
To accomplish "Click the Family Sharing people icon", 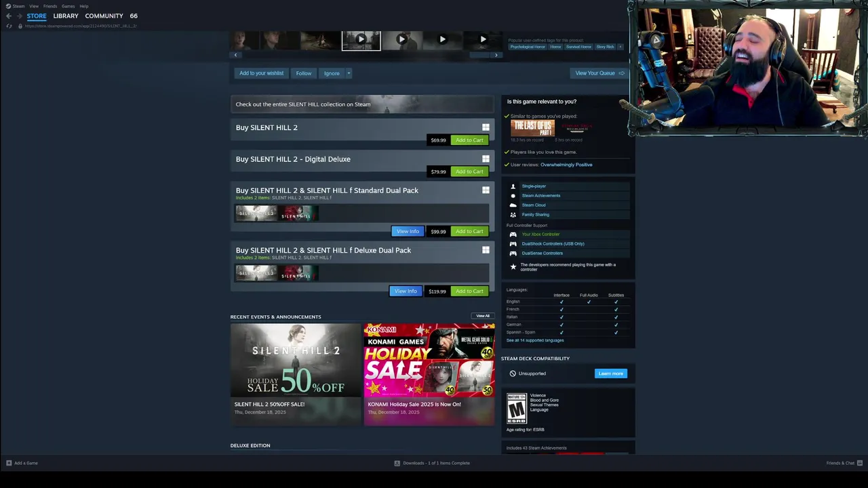I will (x=513, y=215).
